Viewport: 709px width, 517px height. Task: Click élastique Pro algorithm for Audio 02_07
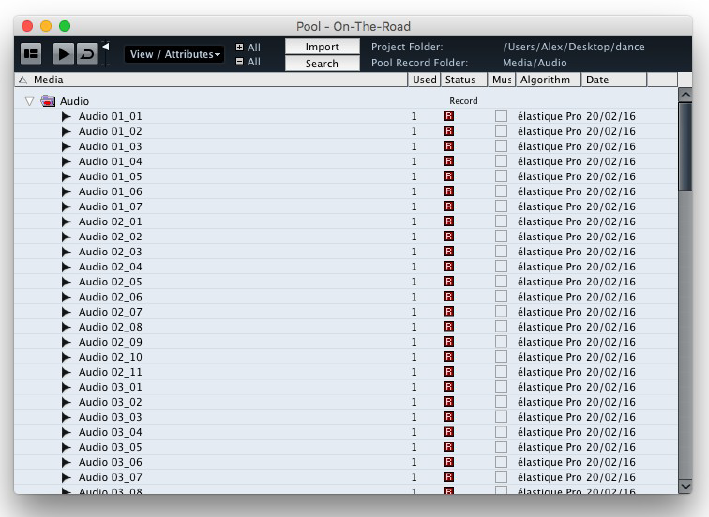(549, 312)
